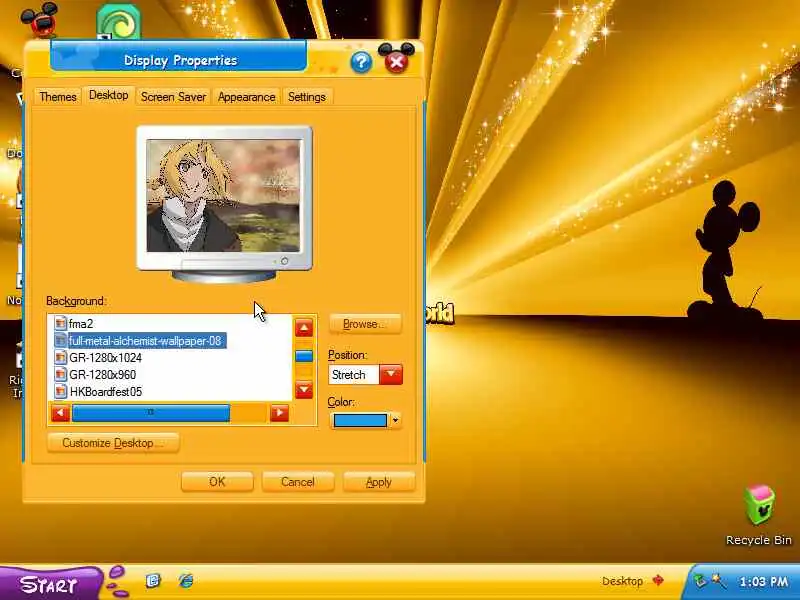Confirm with the OK button

(x=217, y=482)
